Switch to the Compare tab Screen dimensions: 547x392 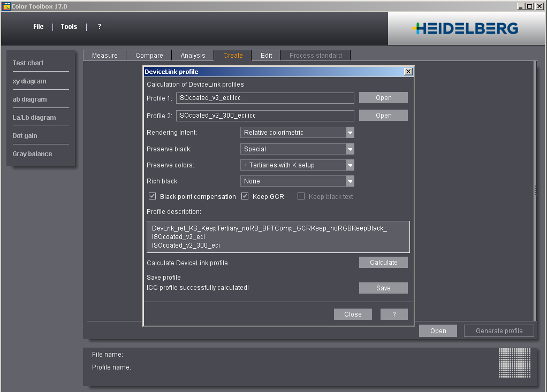[149, 56]
